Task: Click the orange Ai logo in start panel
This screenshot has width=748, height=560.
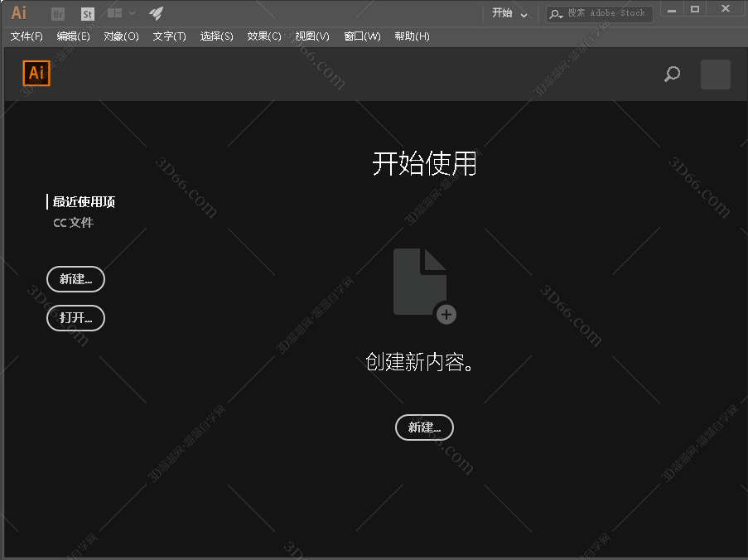Action: [x=36, y=73]
